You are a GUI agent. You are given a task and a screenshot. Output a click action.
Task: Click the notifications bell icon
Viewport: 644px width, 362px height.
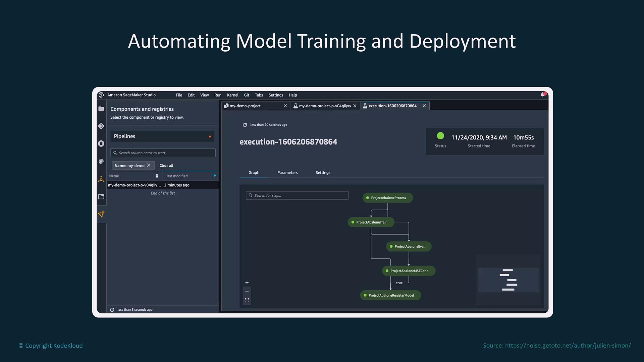click(543, 95)
